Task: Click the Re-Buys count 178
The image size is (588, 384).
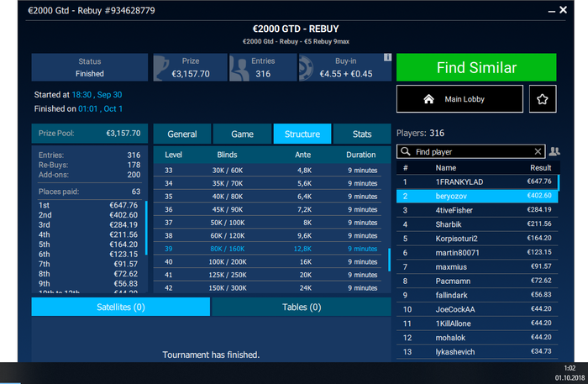Action: tap(134, 165)
